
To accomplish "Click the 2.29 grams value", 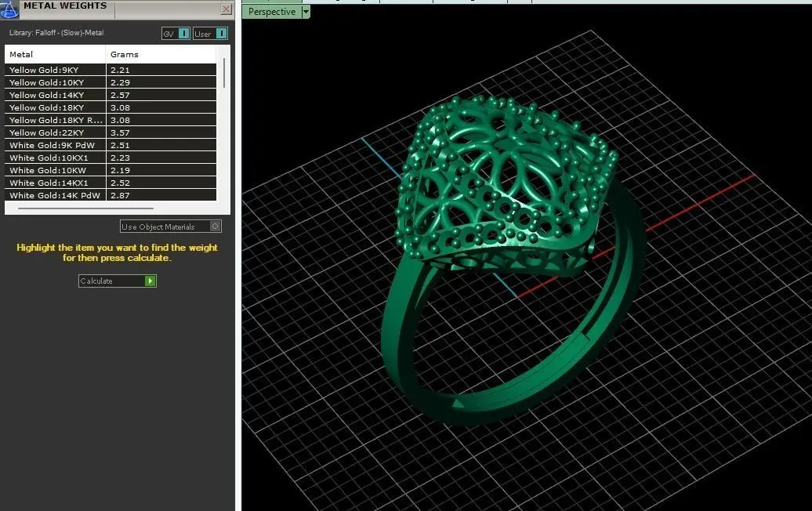I will coord(120,82).
